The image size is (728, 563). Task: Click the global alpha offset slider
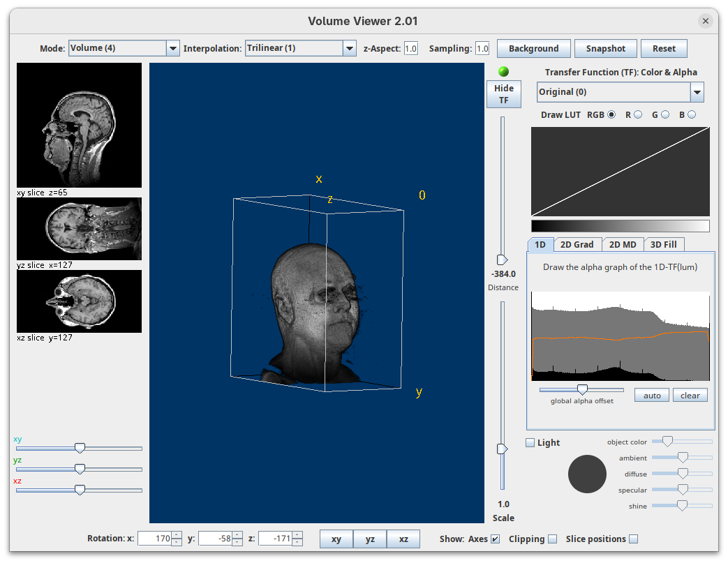pos(581,389)
